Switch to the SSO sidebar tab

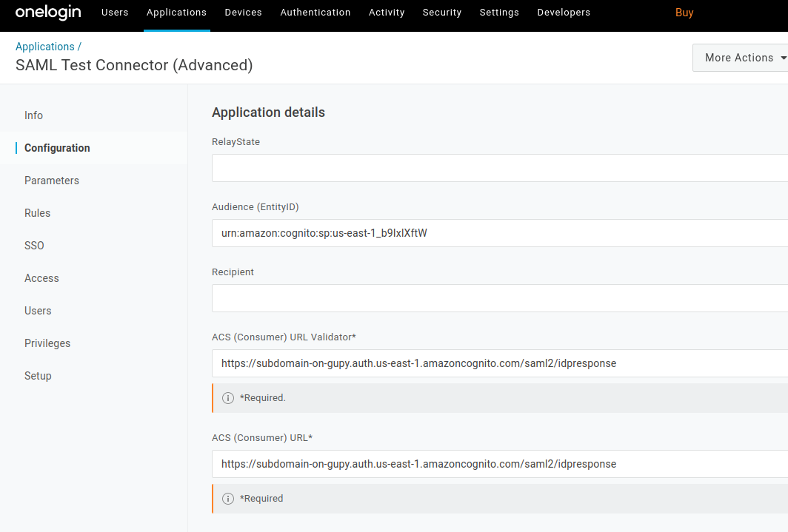pos(34,246)
